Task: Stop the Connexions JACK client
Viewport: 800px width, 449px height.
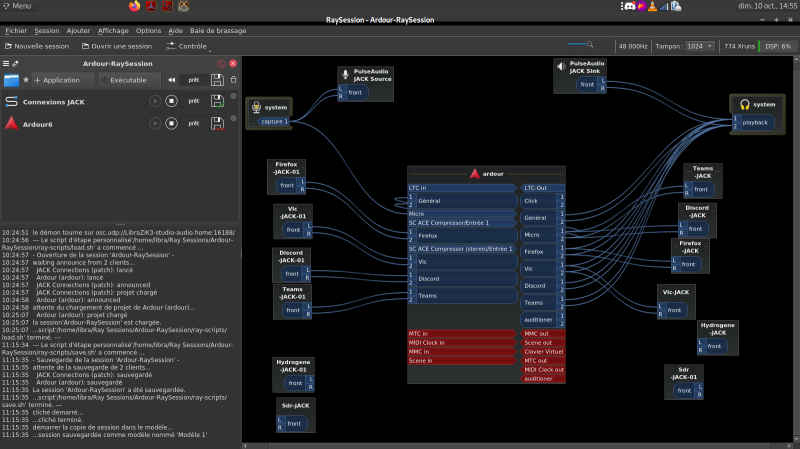Action: pos(171,101)
